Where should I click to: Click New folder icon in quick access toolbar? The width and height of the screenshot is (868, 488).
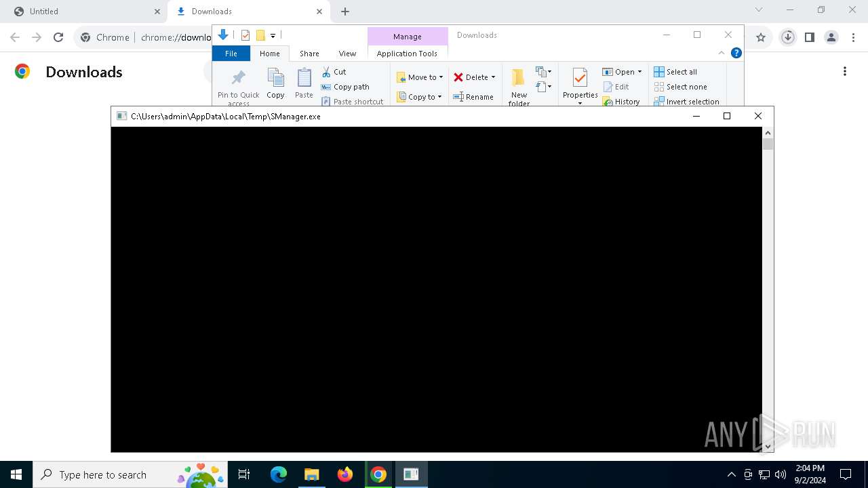pyautogui.click(x=260, y=35)
